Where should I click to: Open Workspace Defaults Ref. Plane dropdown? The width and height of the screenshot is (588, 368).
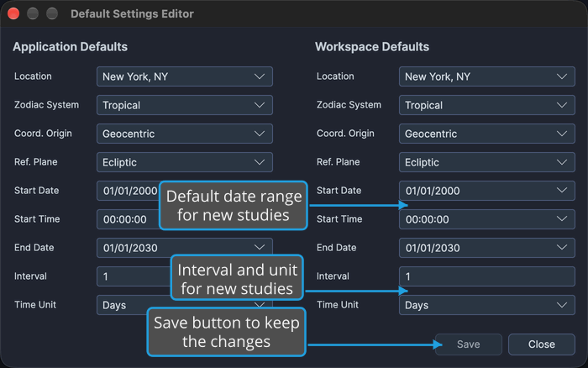[486, 162]
